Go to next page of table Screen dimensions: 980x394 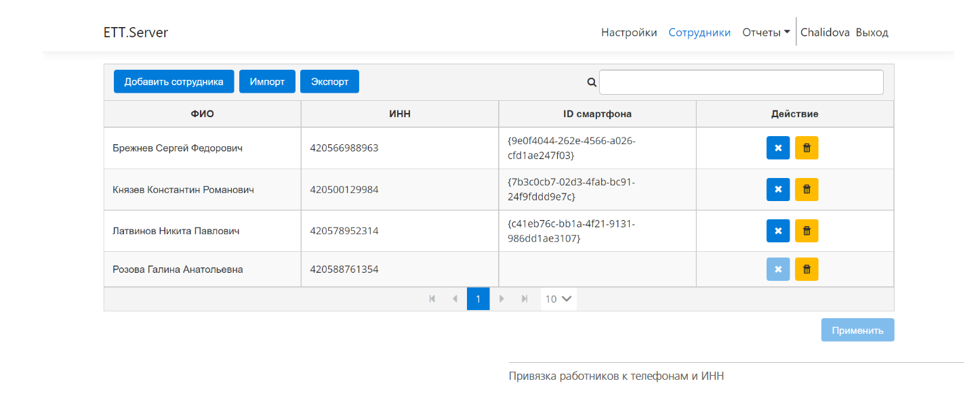coord(502,299)
